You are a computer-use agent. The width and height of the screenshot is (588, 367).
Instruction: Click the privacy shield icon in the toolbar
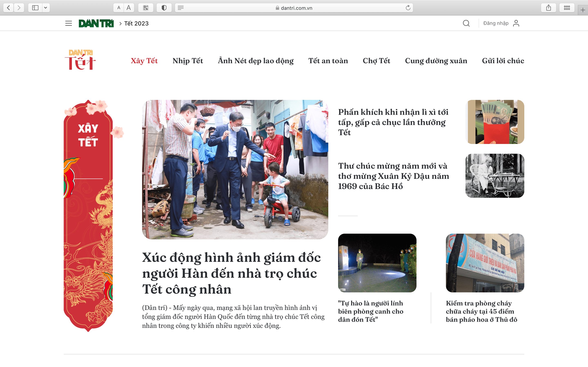tap(164, 8)
